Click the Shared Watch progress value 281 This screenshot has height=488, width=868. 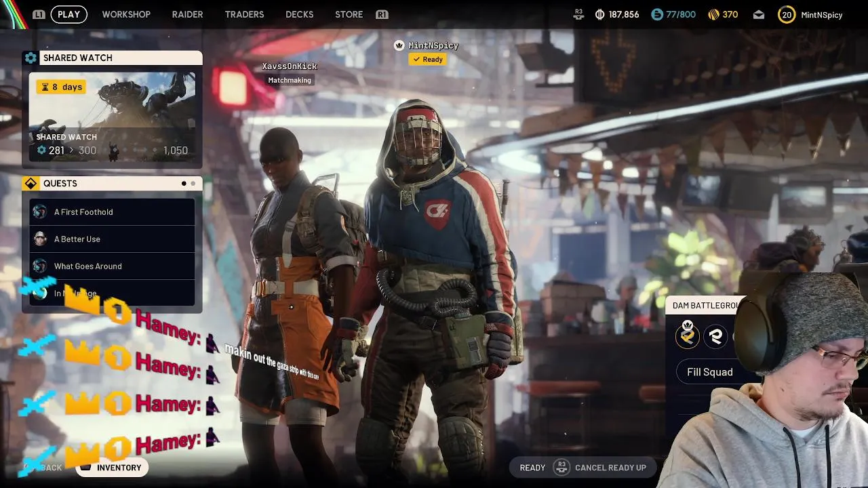[x=57, y=150]
